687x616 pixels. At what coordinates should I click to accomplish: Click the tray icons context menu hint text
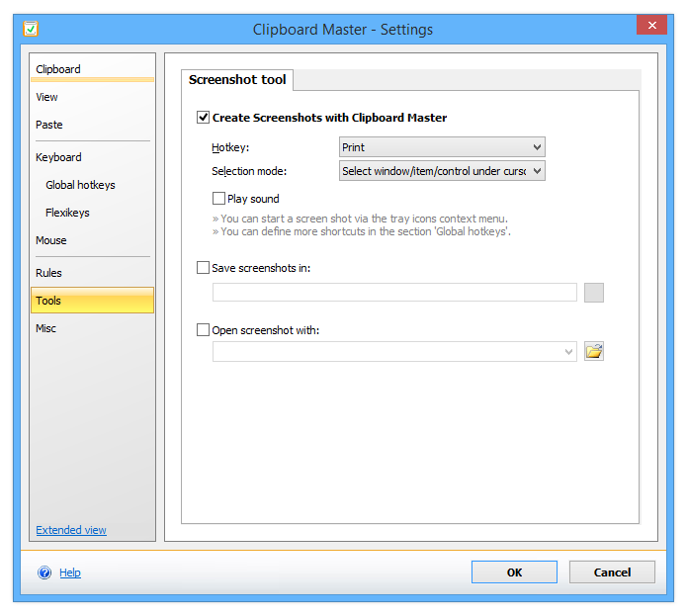tap(360, 219)
